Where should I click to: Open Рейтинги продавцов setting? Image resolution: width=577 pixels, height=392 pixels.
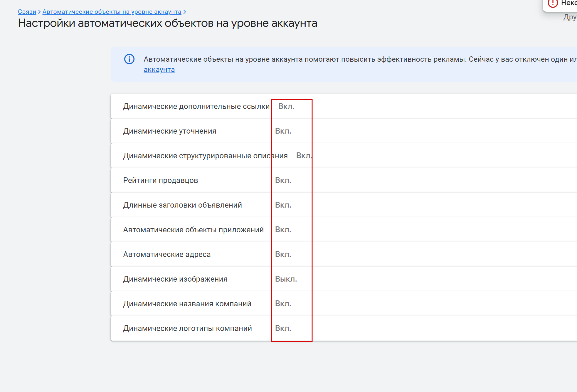pos(160,180)
